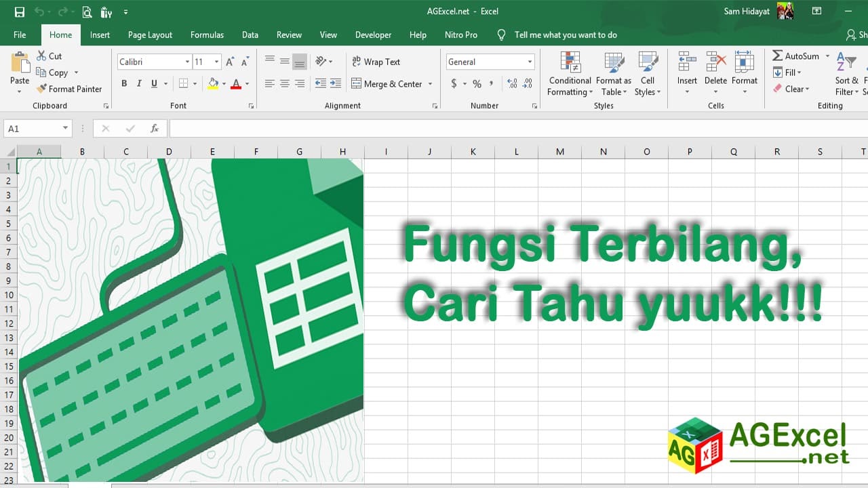The width and height of the screenshot is (868, 488).
Task: Save the workbook with the floppy disk icon
Action: pos(19,12)
